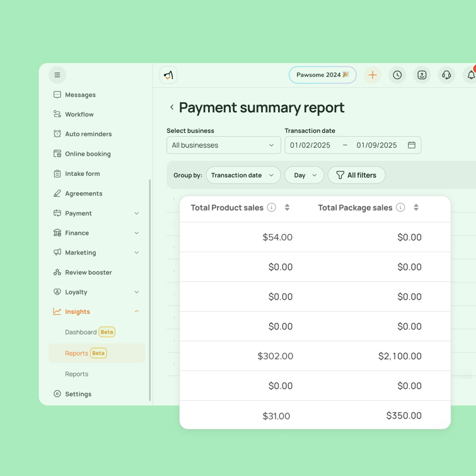
Task: Go to Online booking
Action: [88, 154]
